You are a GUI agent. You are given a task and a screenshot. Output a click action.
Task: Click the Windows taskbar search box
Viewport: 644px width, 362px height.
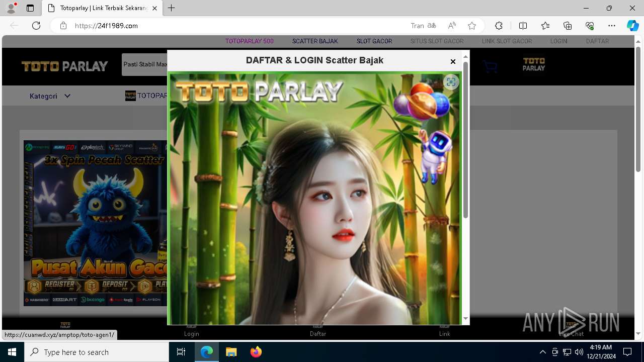pyautogui.click(x=97, y=352)
